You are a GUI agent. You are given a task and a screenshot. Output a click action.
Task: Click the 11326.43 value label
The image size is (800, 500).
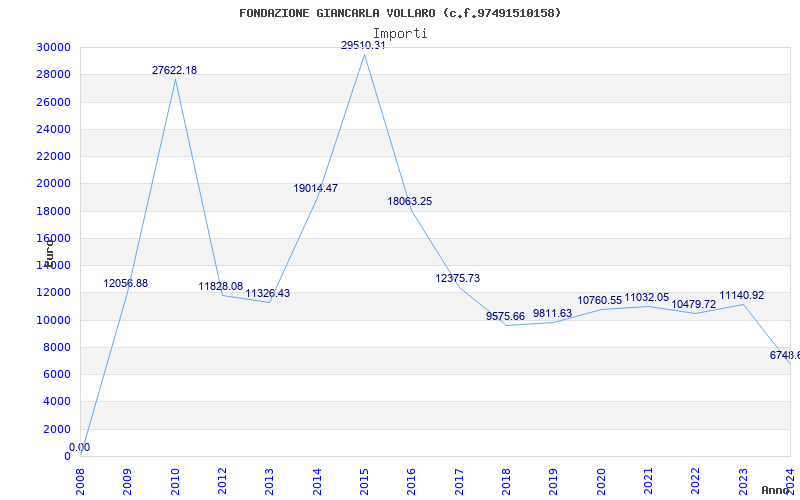click(267, 293)
